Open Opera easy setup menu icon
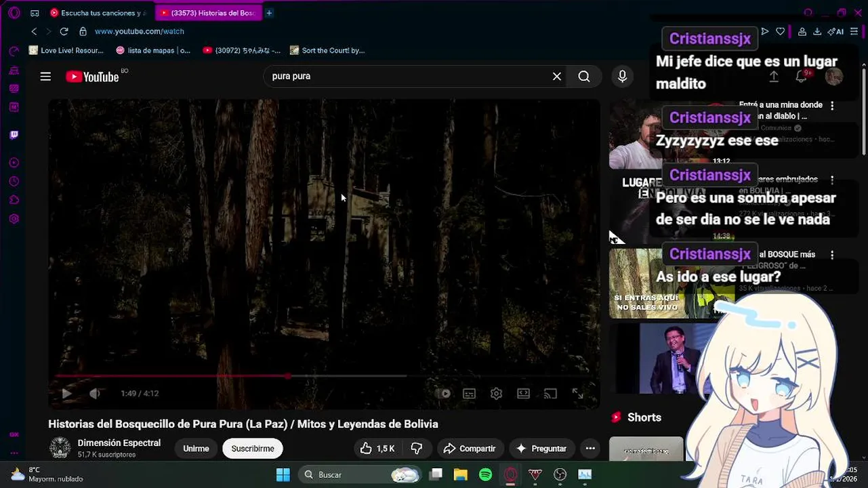Image resolution: width=868 pixels, height=488 pixels. tap(854, 31)
